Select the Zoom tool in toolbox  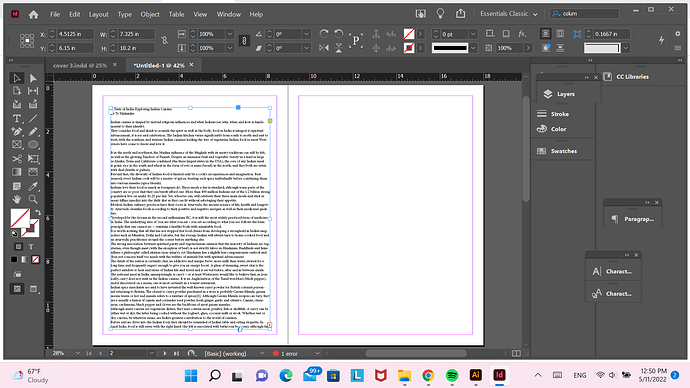tap(33, 199)
